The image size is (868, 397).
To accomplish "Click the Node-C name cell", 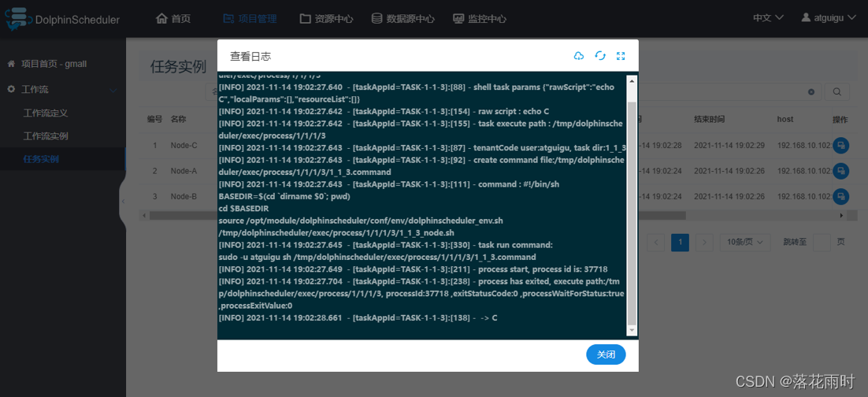I will (184, 145).
